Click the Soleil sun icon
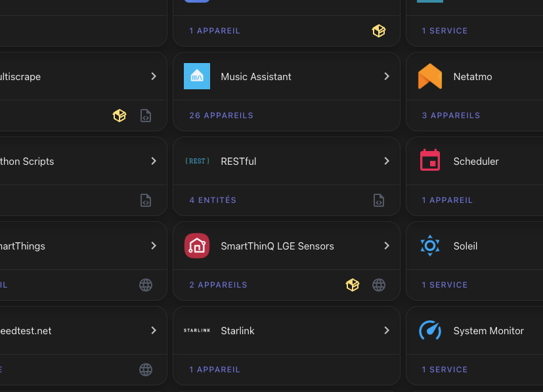Image resolution: width=543 pixels, height=392 pixels. 429,246
